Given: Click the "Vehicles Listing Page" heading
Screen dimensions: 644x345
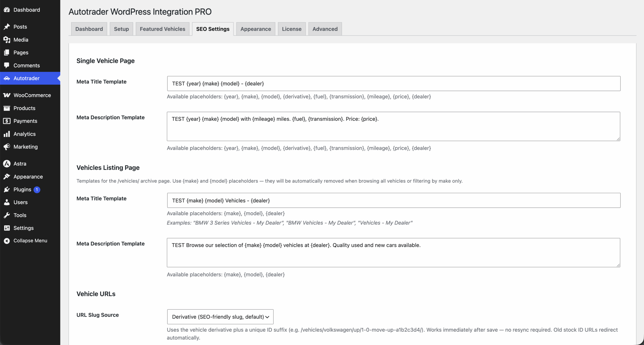Looking at the screenshot, I should pyautogui.click(x=108, y=168).
